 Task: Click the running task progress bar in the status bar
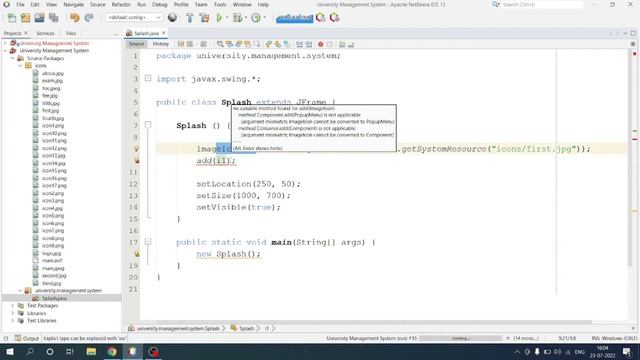tap(461, 338)
